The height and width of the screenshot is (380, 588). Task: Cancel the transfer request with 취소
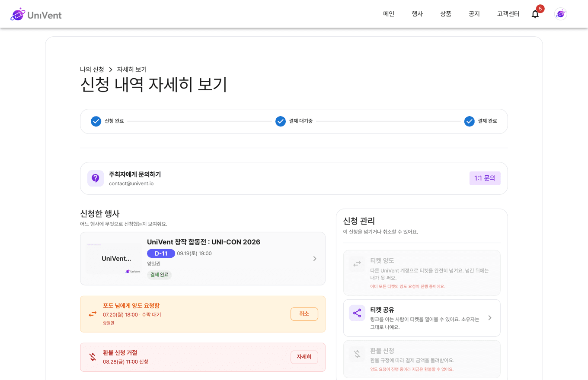tap(304, 314)
